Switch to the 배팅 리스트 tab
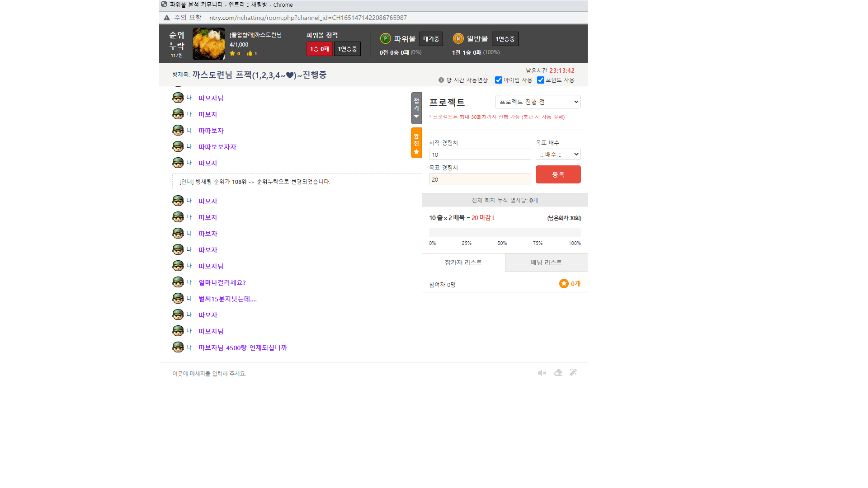 click(546, 263)
